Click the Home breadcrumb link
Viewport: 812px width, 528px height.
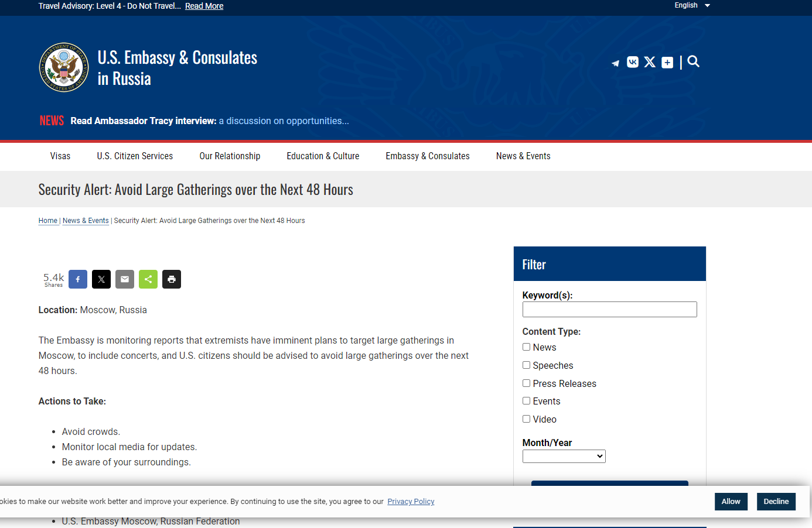pyautogui.click(x=48, y=221)
